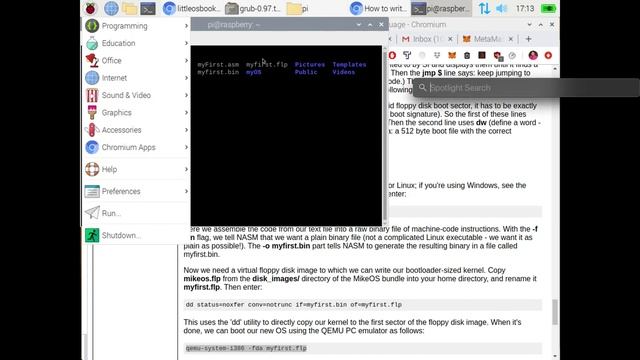Screen dimensions: 640x360
Task: Expand Office submenu arrow
Action: tap(186, 60)
